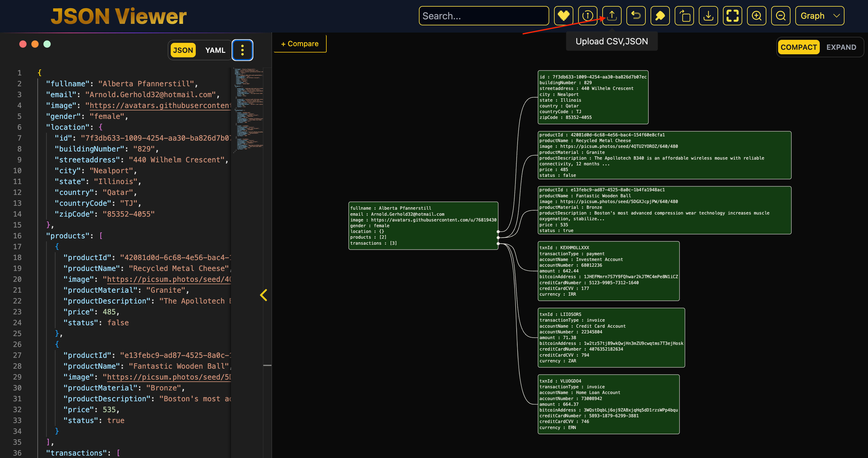This screenshot has width=868, height=458.
Task: Select the LIIOSORS transaction node
Action: click(611, 338)
